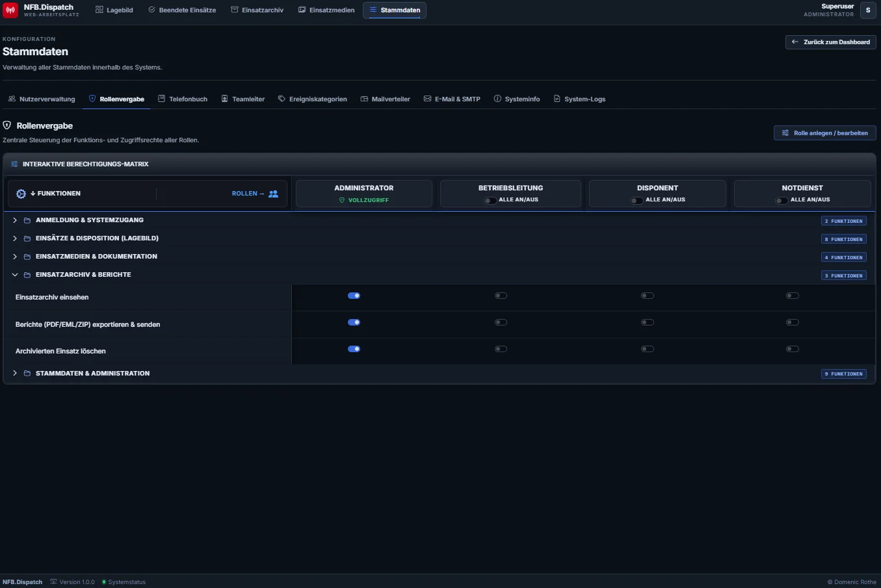Image resolution: width=881 pixels, height=588 pixels.
Task: Open the System-Logs tab
Action: coord(579,99)
